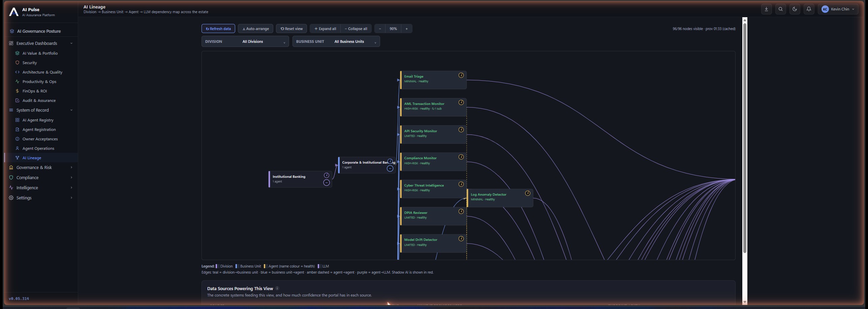Click the Business Unit legend swatch
Screen dimensions: 868x309
tap(237, 266)
